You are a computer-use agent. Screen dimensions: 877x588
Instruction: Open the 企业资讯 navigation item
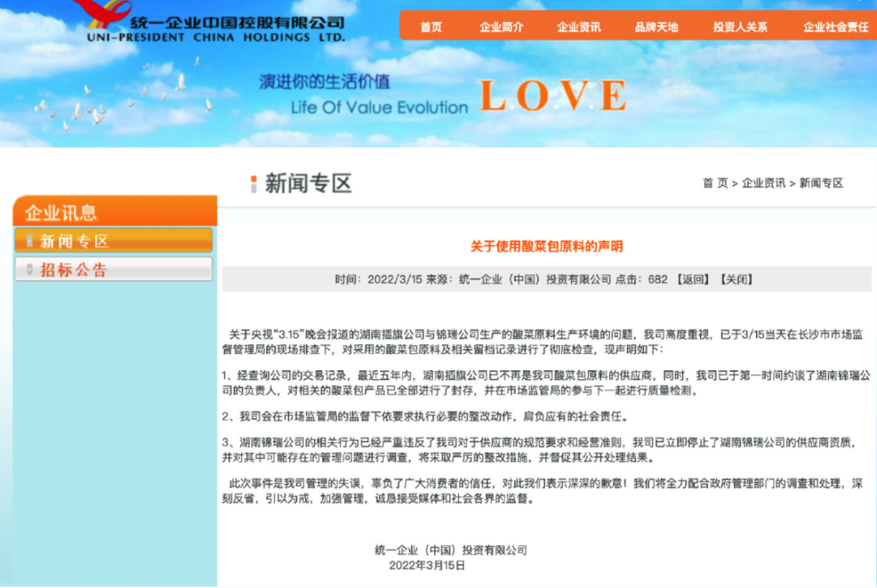point(578,26)
